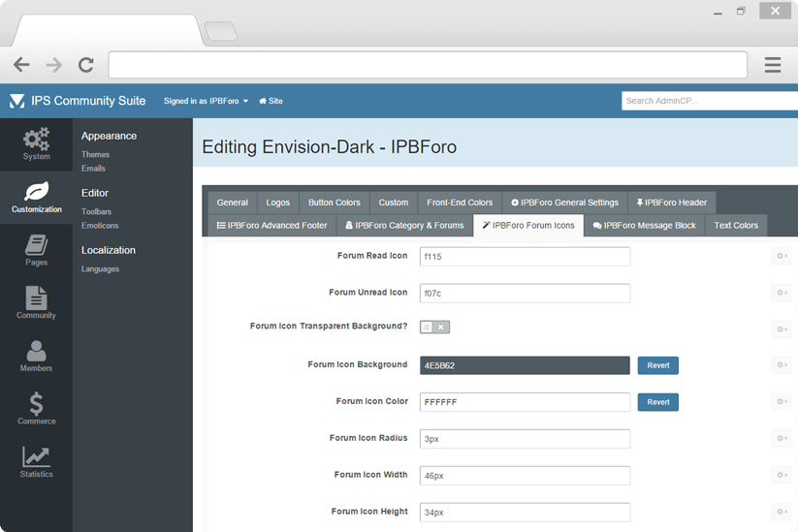Image resolution: width=798 pixels, height=532 pixels.
Task: Open a new browser tab
Action: pos(220,32)
